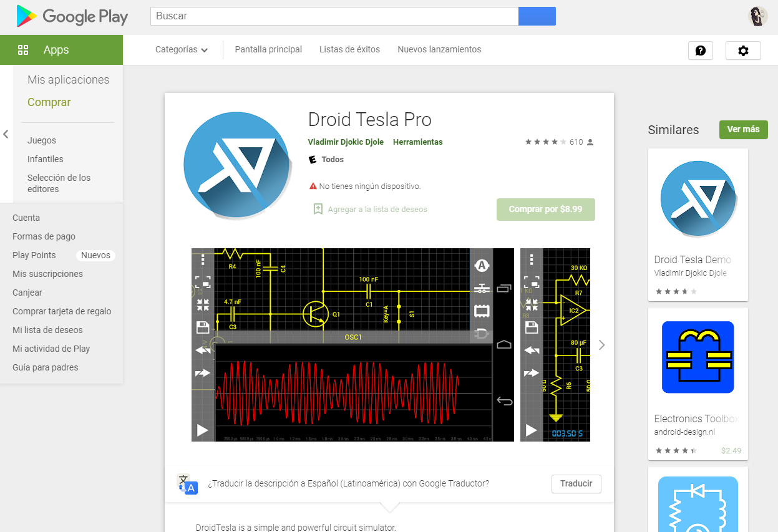Click Ver más similar apps button

tap(744, 129)
